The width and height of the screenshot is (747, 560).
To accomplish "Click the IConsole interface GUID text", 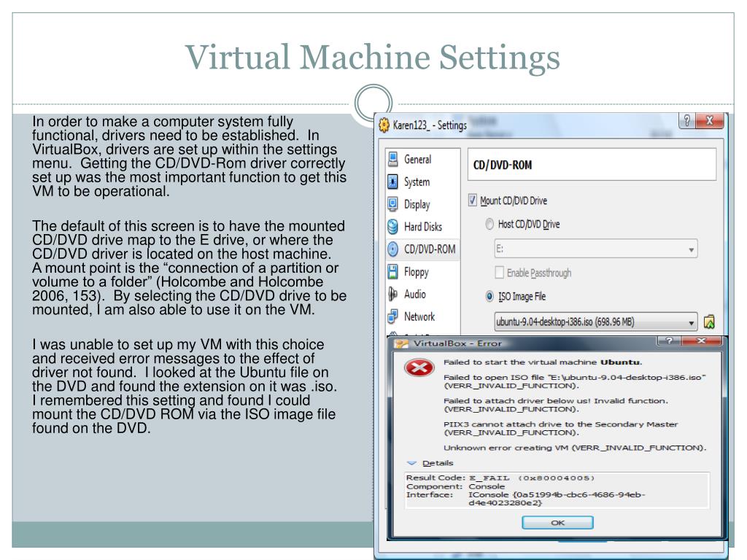I will (x=557, y=499).
